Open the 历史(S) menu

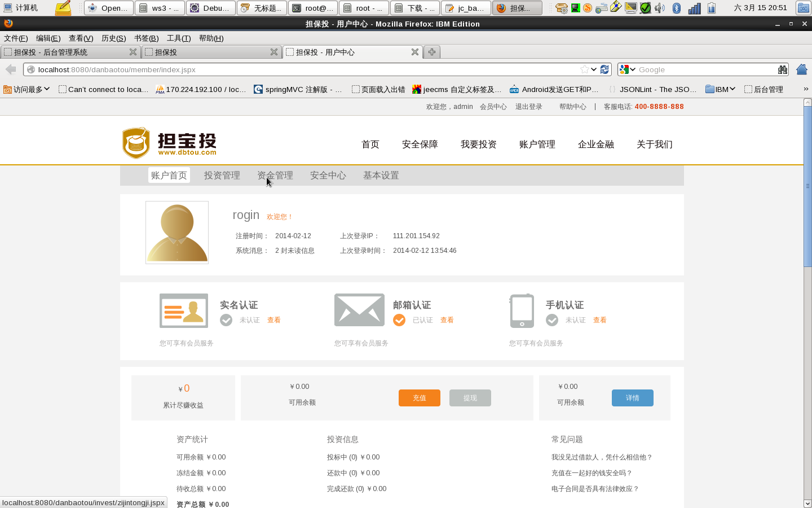pyautogui.click(x=113, y=38)
